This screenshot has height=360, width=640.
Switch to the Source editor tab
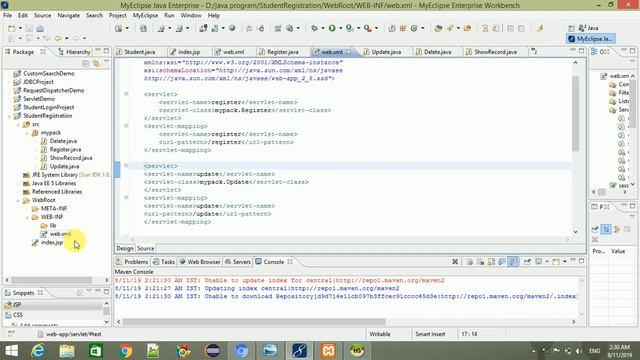coord(145,249)
